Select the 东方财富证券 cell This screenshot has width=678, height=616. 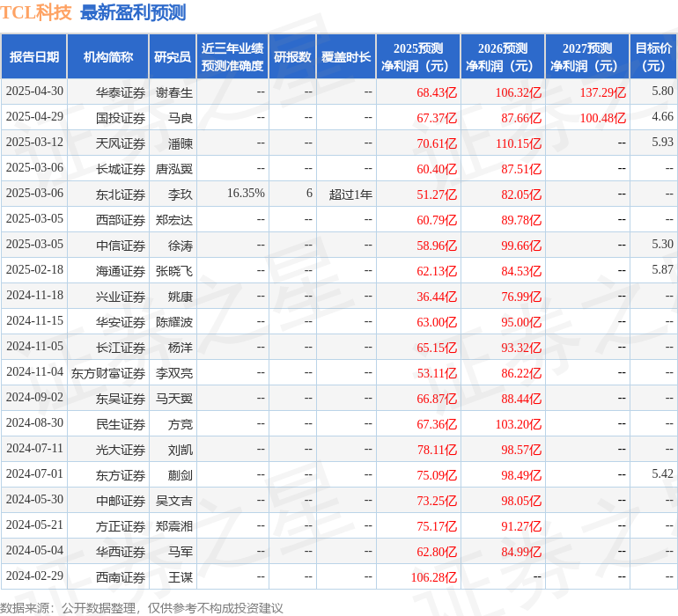pos(108,373)
